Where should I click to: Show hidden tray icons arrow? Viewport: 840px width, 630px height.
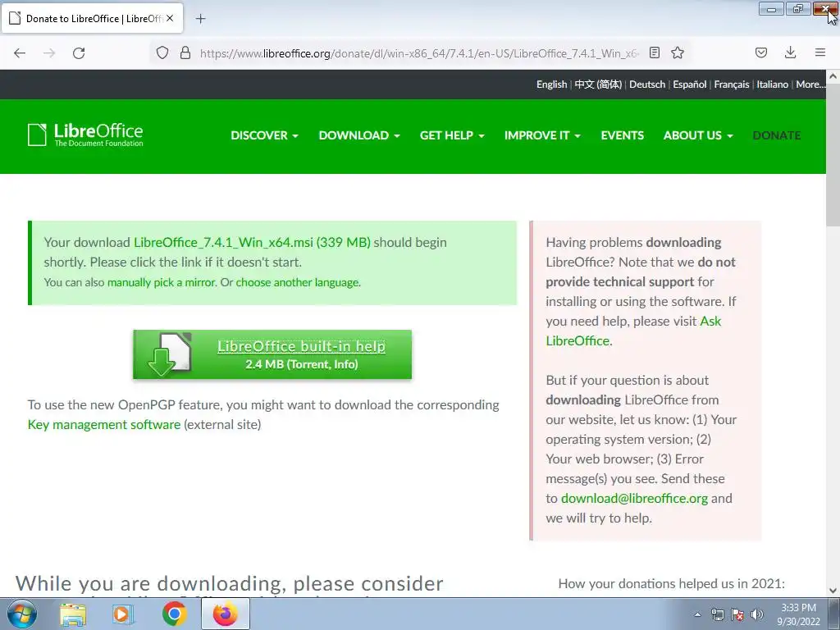pyautogui.click(x=697, y=614)
